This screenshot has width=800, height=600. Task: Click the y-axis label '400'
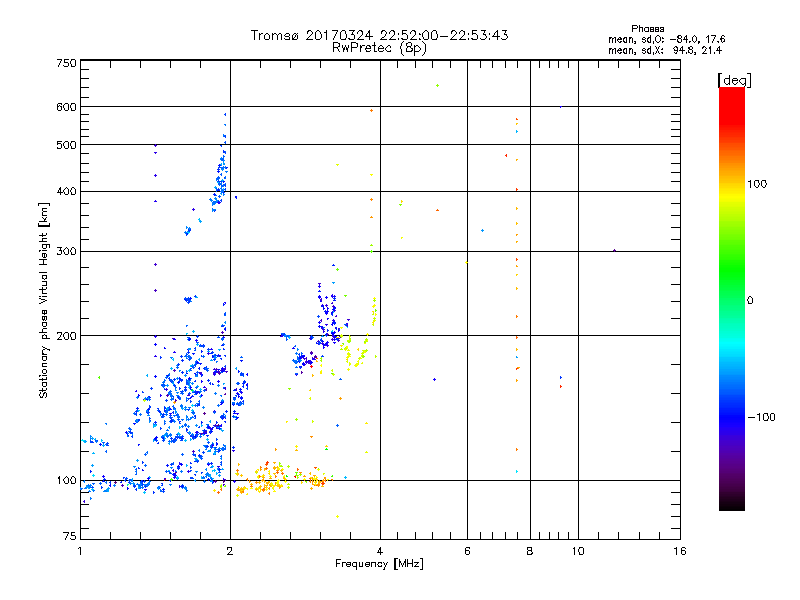(67, 192)
